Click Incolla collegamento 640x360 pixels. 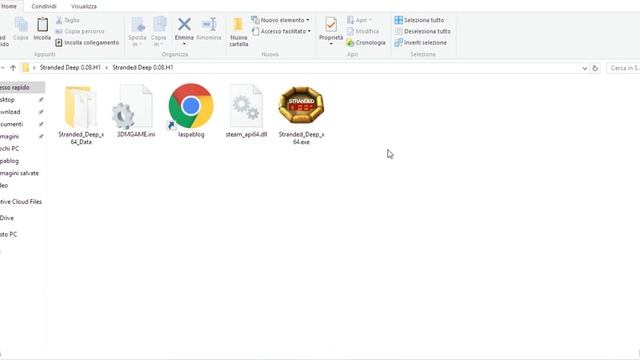pos(87,42)
